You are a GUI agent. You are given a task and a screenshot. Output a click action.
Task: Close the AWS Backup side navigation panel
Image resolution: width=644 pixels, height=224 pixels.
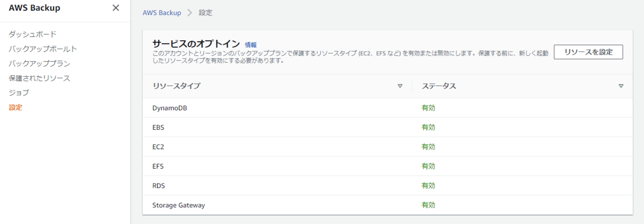point(115,8)
